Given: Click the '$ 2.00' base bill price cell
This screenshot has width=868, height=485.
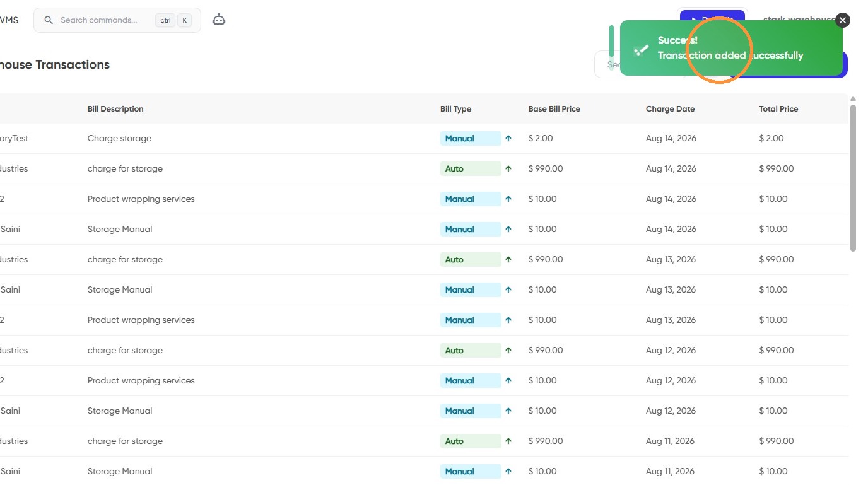Looking at the screenshot, I should pos(541,138).
